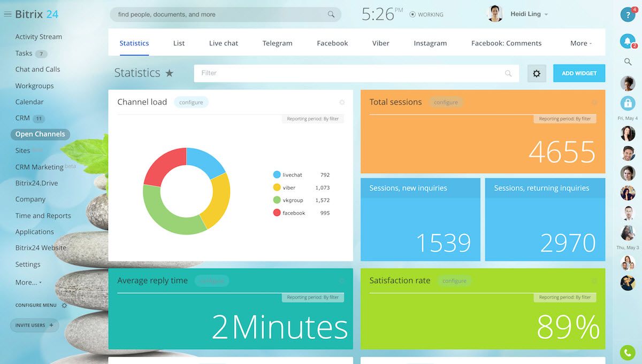The image size is (642, 364).
Task: Open the Live chat tab
Action: [x=223, y=43]
